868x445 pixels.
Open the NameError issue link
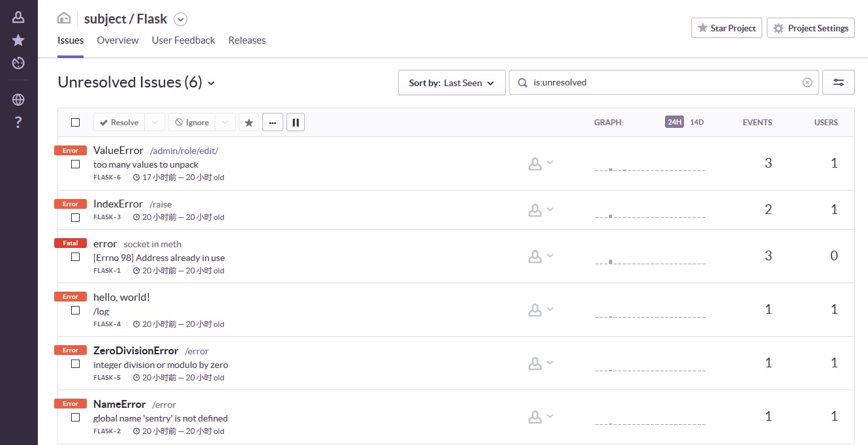[119, 404]
